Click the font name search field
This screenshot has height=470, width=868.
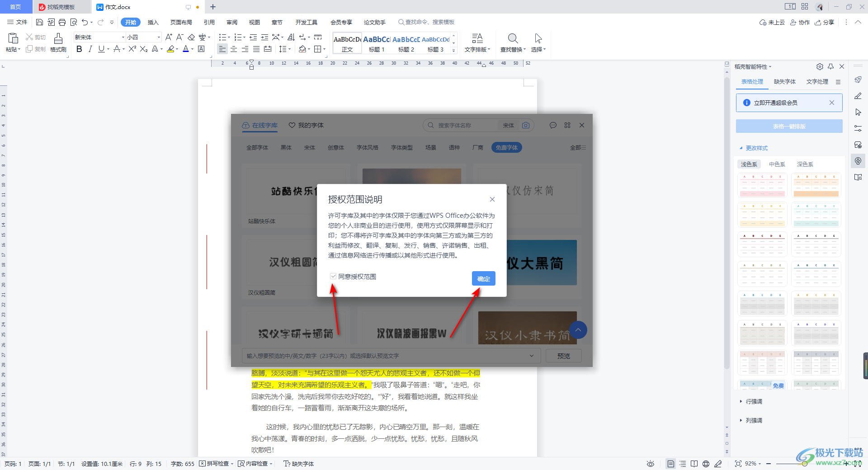tap(466, 125)
